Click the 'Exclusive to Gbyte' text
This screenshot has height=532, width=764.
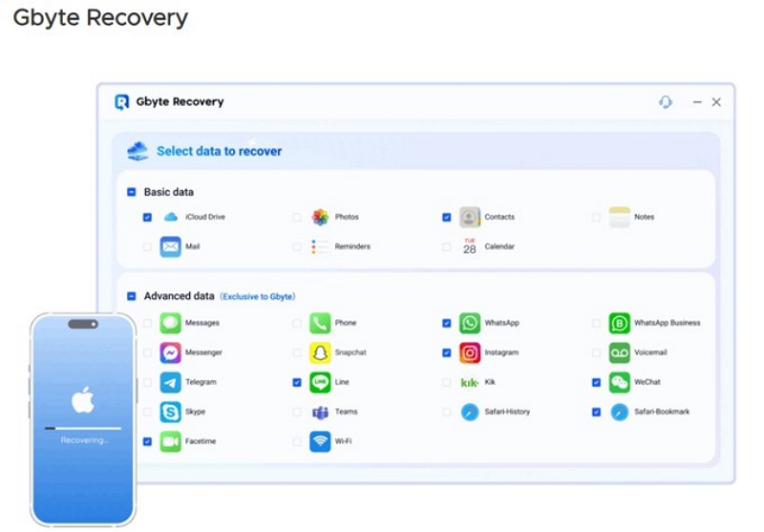coord(258,296)
